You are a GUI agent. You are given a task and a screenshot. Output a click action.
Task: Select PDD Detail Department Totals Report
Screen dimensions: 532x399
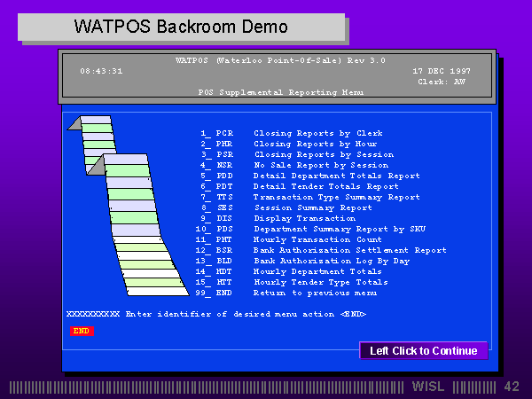coord(293,176)
